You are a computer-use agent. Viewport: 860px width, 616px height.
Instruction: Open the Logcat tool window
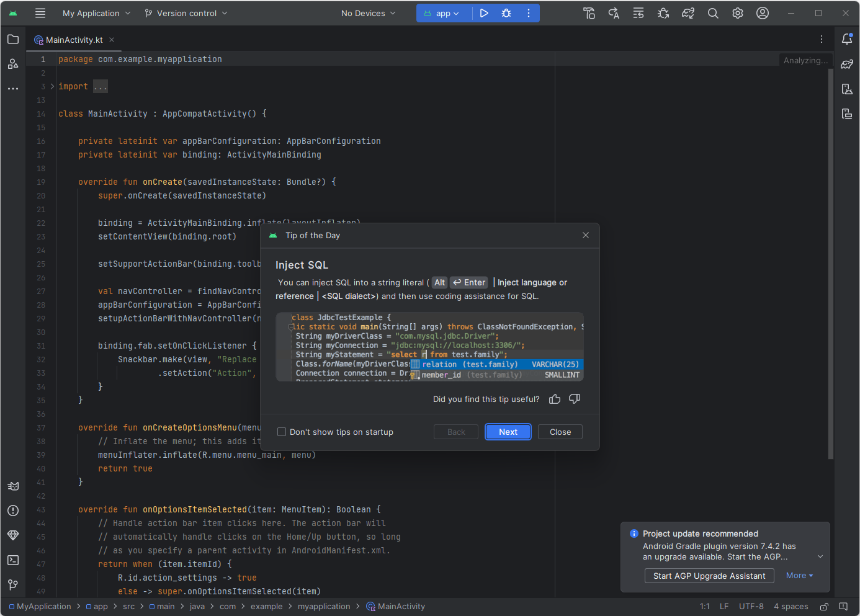(x=13, y=486)
